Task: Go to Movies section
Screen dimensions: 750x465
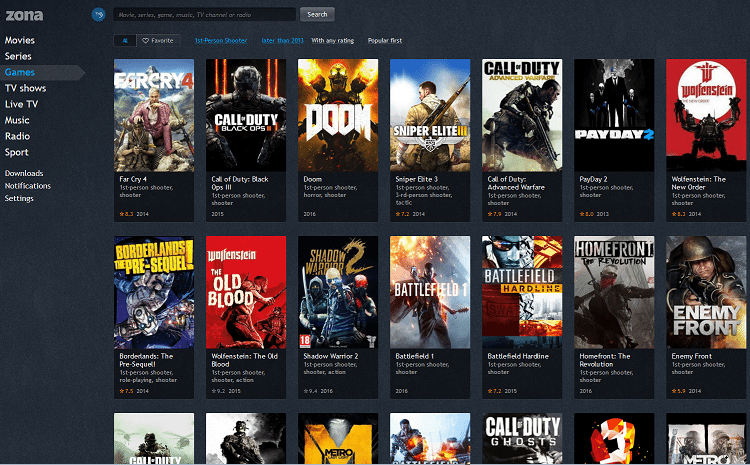Action: click(20, 40)
